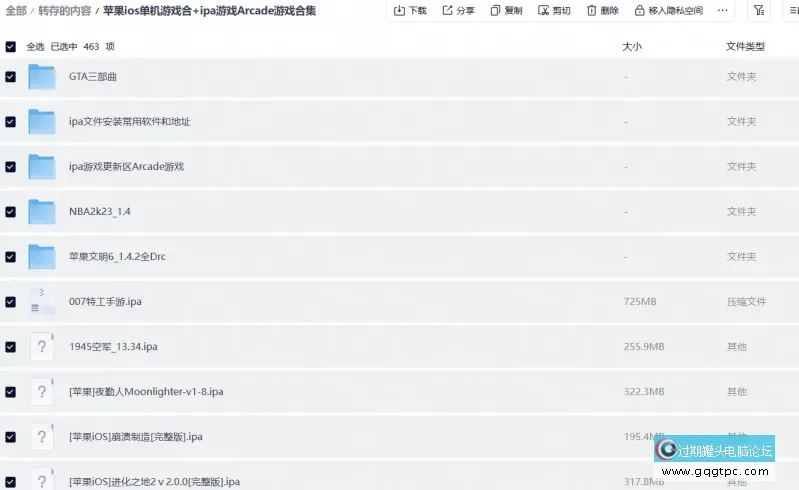Uncheck the ipa游戏更新区Arcade游戏 checkbox
This screenshot has height=490, width=799.
pos(10,167)
